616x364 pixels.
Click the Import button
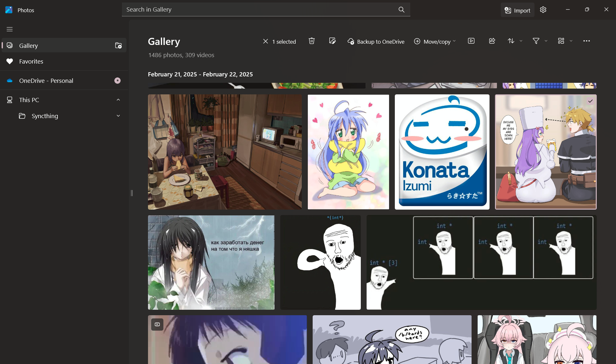coord(517,10)
